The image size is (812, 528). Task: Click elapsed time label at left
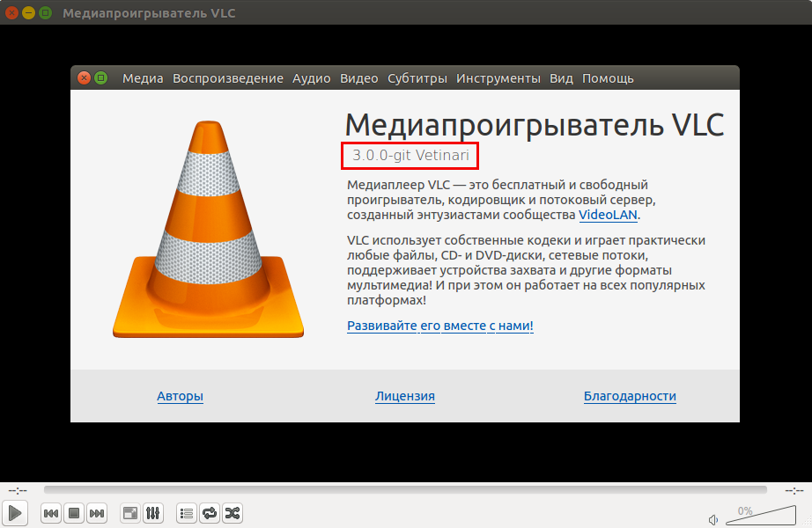tap(18, 490)
